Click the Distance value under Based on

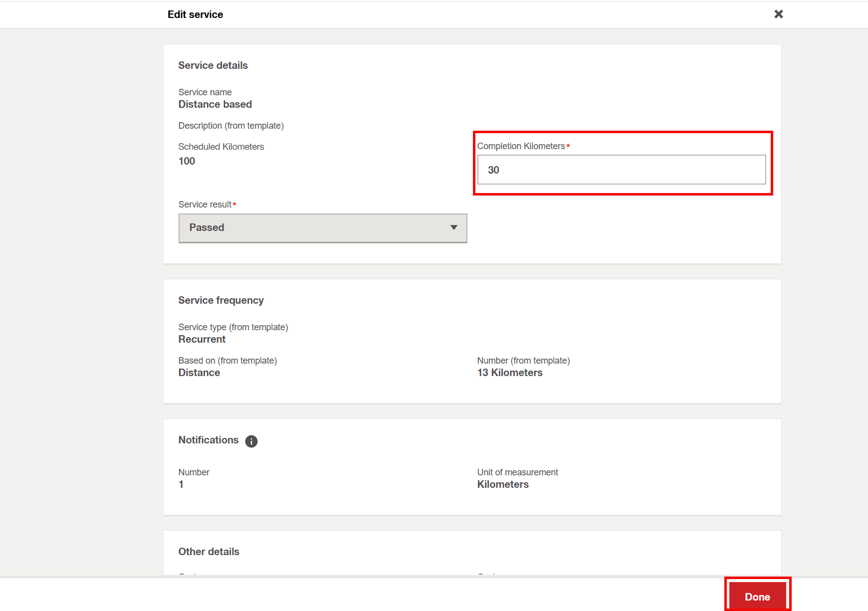coord(199,373)
